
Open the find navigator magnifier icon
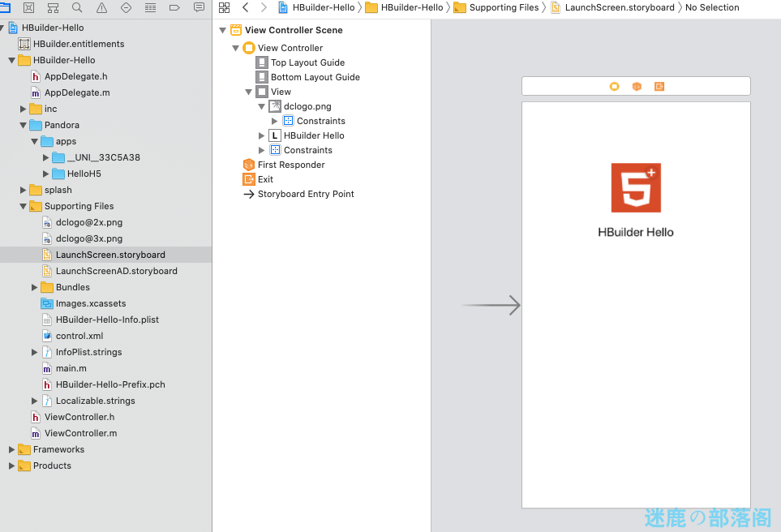pyautogui.click(x=77, y=7)
